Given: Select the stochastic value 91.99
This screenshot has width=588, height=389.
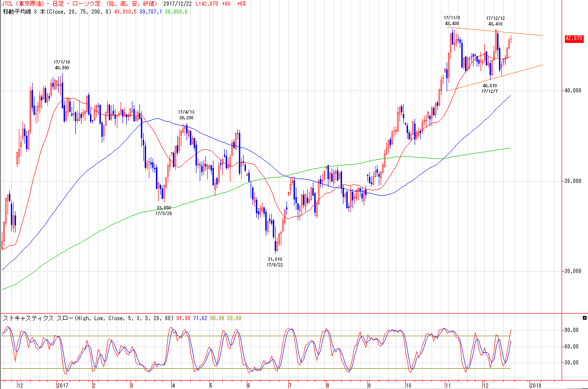Looking at the screenshot, I should coord(183,318).
